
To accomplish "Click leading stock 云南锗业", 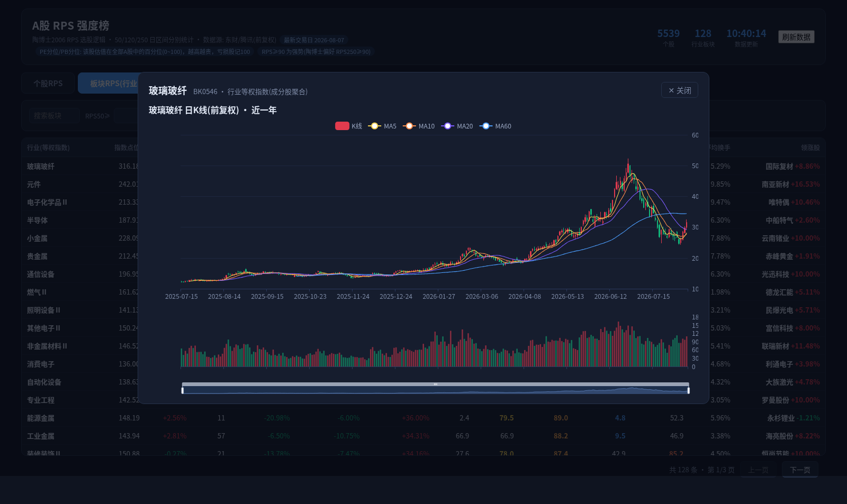I will (x=776, y=239).
